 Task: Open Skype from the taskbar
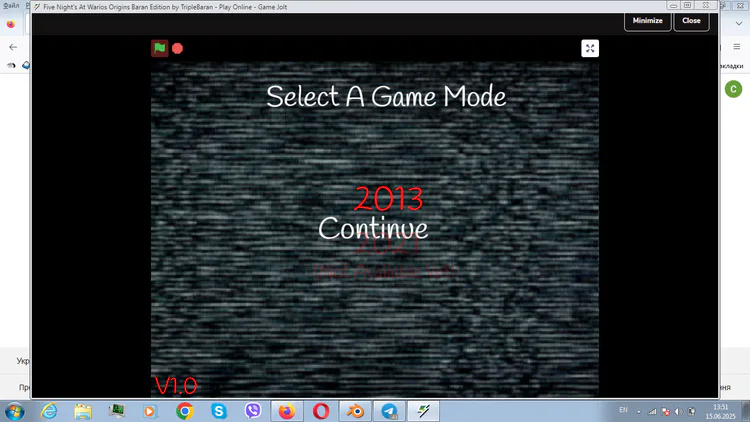pyautogui.click(x=219, y=411)
